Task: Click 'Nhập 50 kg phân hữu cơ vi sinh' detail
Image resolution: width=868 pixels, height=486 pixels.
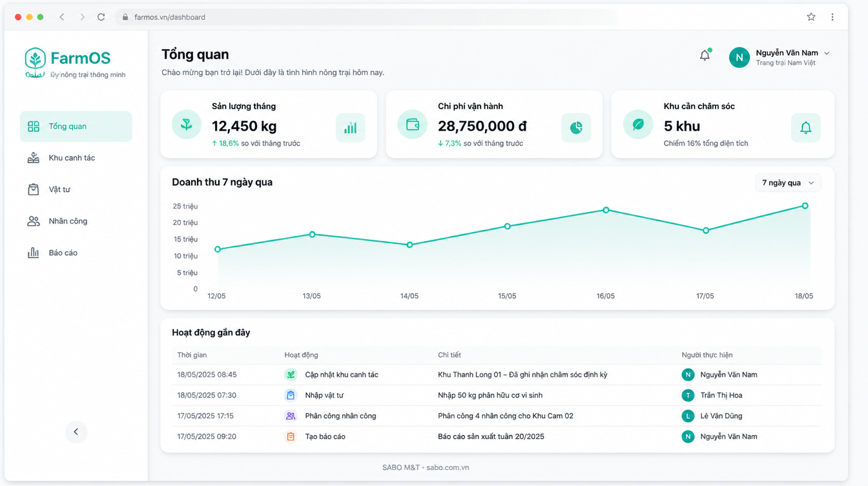Action: coord(490,396)
